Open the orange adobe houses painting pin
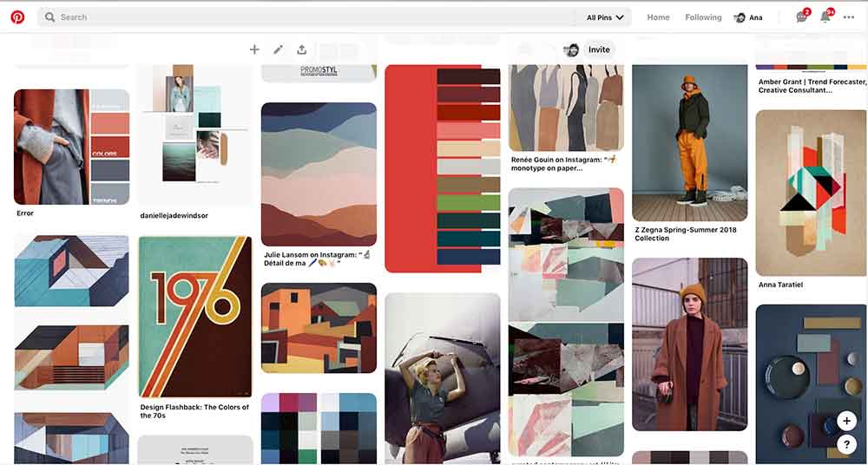The width and height of the screenshot is (868, 465). click(319, 328)
